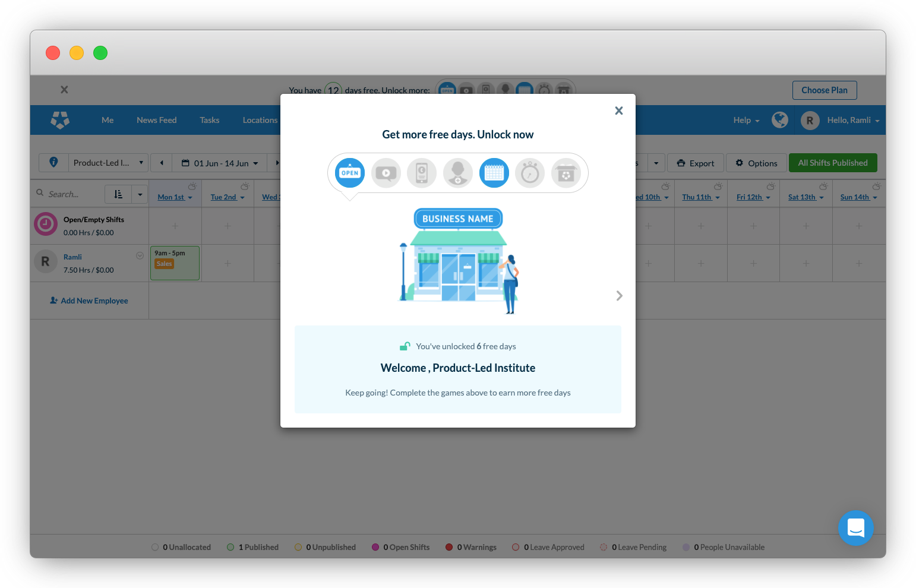
Task: Click the gift box icon in modal
Action: [x=566, y=173]
